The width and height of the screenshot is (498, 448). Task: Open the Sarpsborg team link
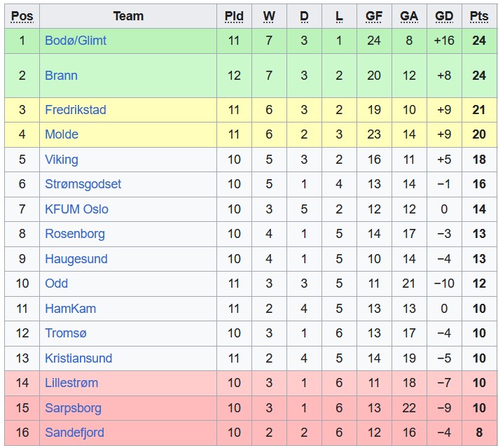click(x=73, y=408)
